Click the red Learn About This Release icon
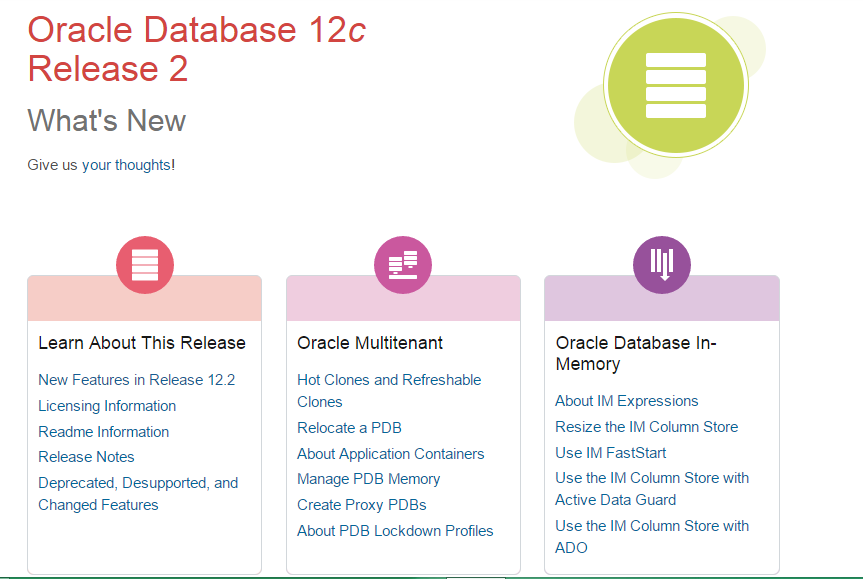This screenshot has height=579, width=863. coord(145,265)
